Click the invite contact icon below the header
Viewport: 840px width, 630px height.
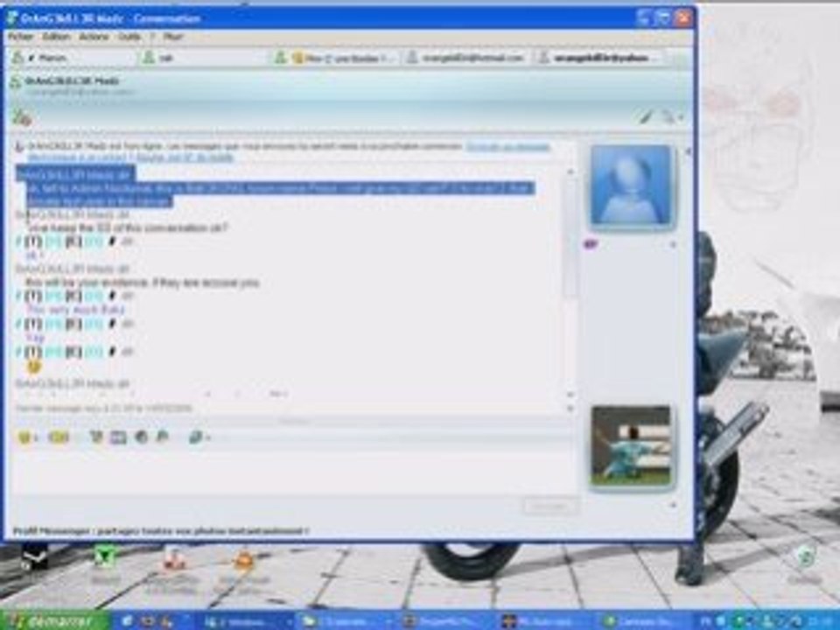pyautogui.click(x=23, y=116)
